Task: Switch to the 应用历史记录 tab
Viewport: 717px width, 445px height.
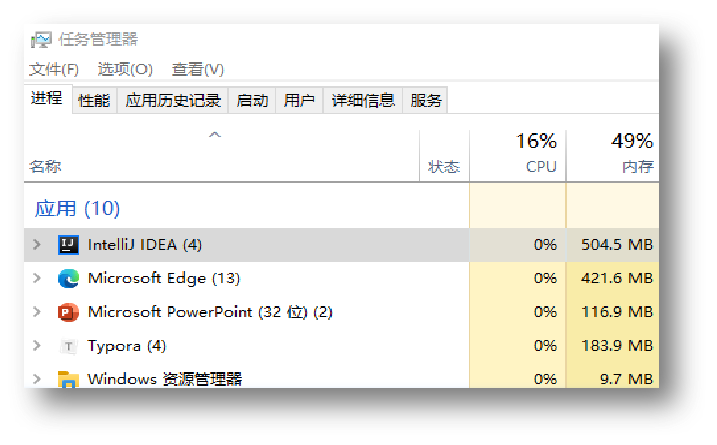Action: (x=173, y=100)
